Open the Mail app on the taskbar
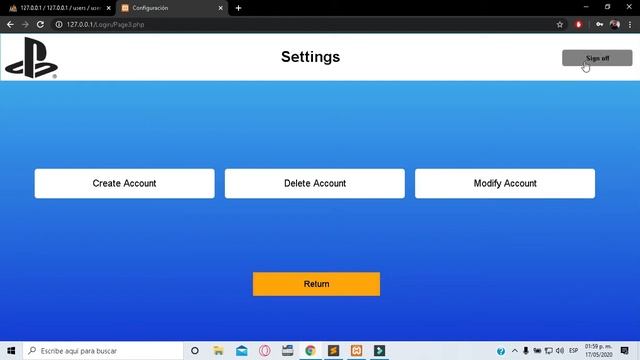This screenshot has height=360, width=640. [242, 351]
